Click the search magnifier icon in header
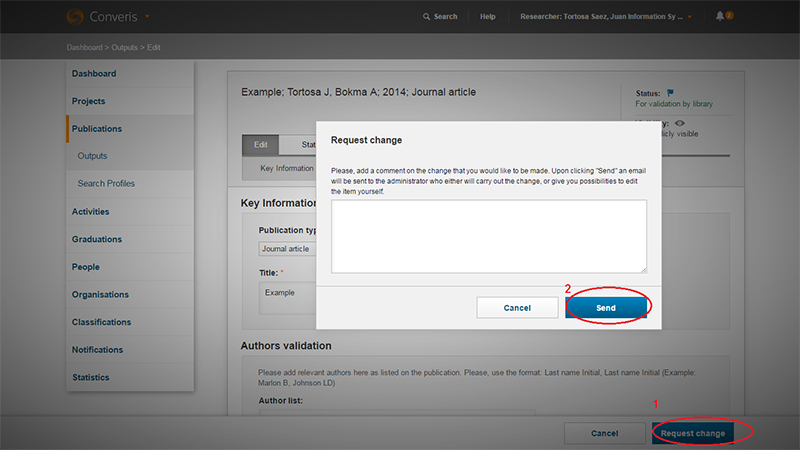Image resolution: width=800 pixels, height=450 pixels. tap(427, 17)
